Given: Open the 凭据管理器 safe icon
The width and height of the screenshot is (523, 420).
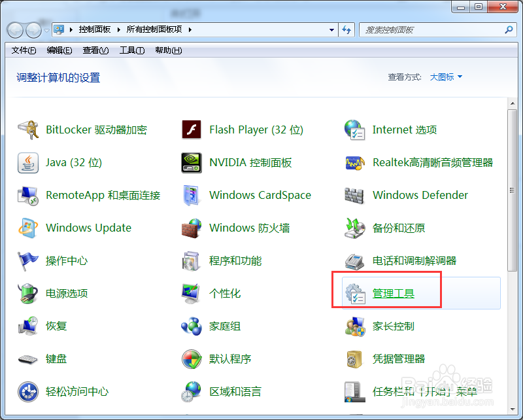Looking at the screenshot, I should click(x=354, y=359).
